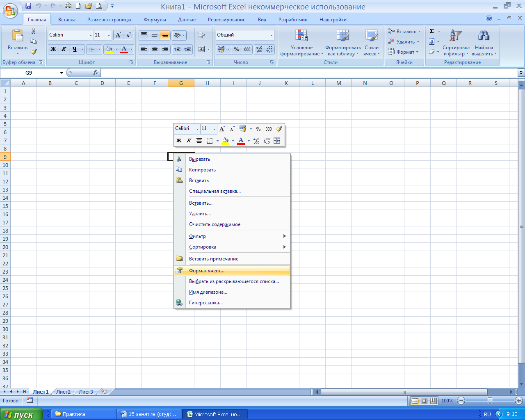Select column D header
Image resolution: width=525 pixels, height=420 pixels.
[102, 83]
